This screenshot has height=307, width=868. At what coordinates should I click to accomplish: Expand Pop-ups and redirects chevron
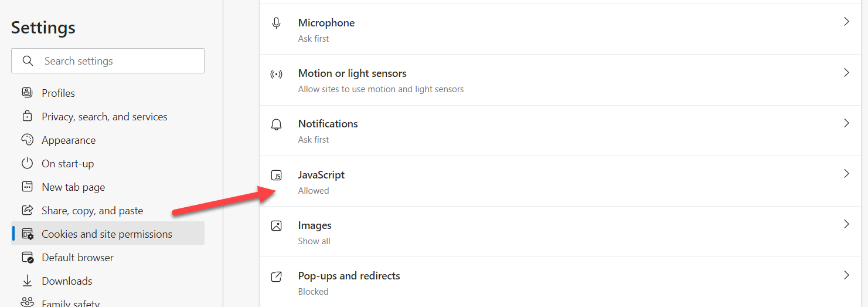click(846, 275)
